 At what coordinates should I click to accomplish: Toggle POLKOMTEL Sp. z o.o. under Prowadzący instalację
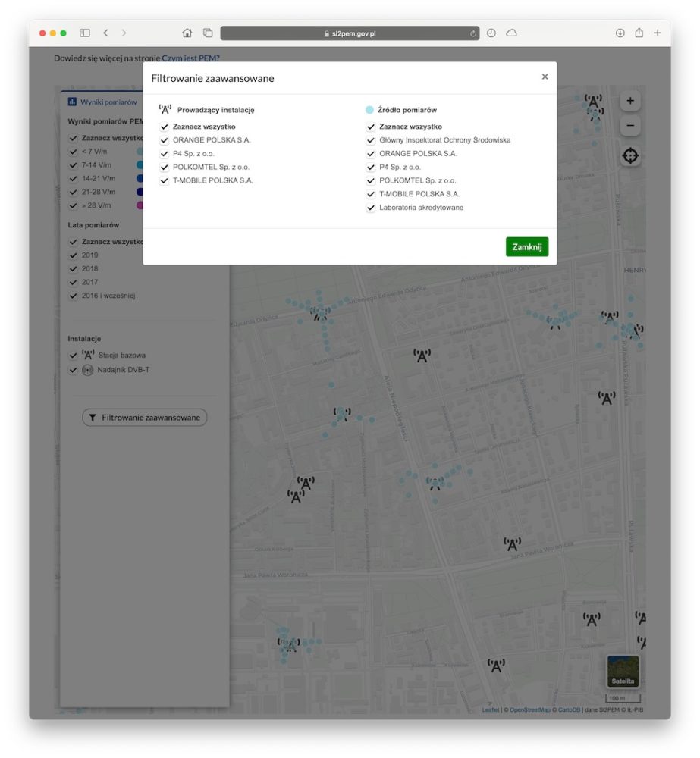(165, 168)
